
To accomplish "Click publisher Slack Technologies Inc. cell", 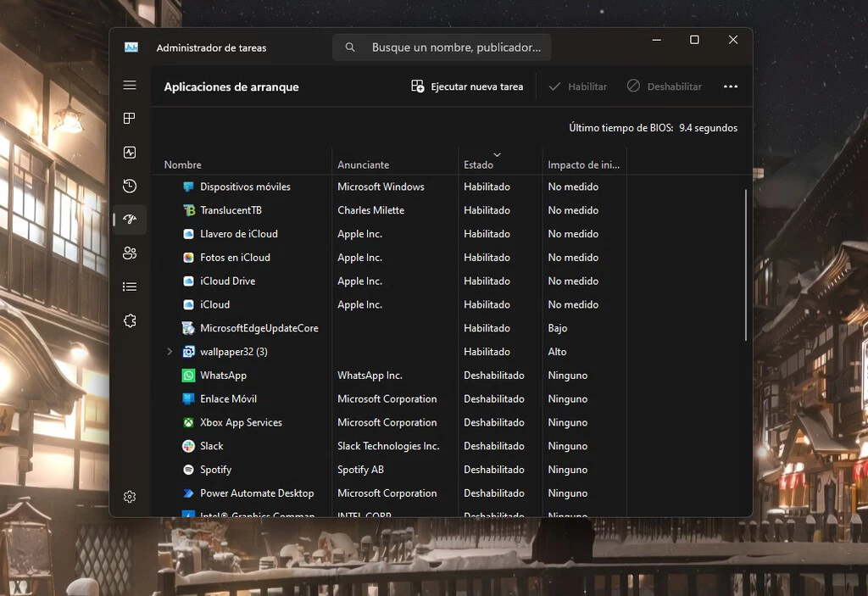I will coord(388,446).
